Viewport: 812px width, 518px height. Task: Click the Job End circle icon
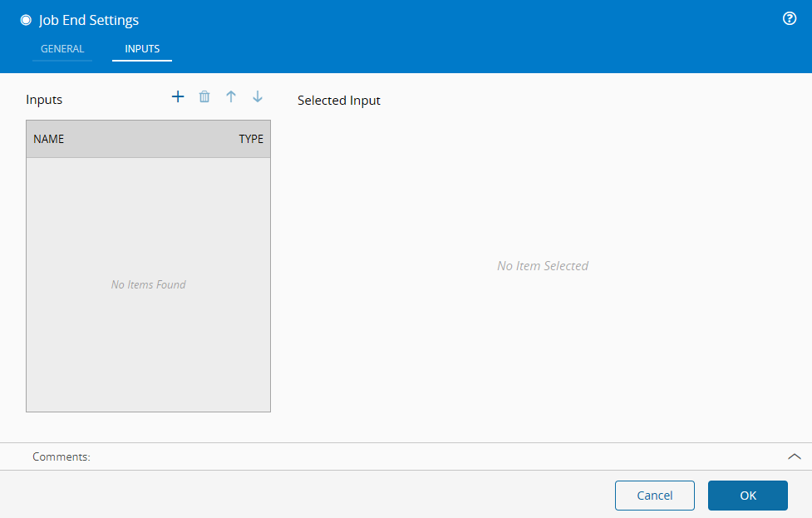(26, 20)
